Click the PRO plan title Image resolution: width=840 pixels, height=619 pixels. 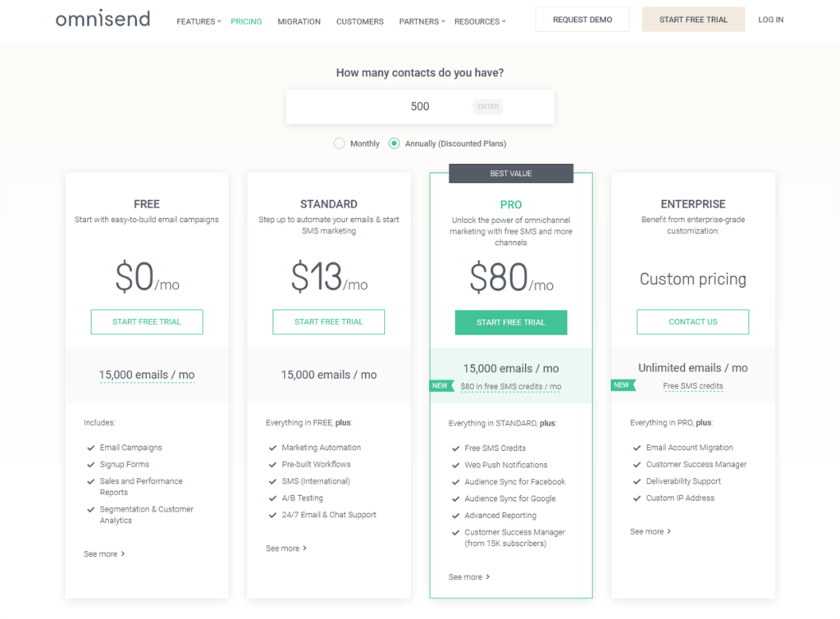[x=511, y=204]
